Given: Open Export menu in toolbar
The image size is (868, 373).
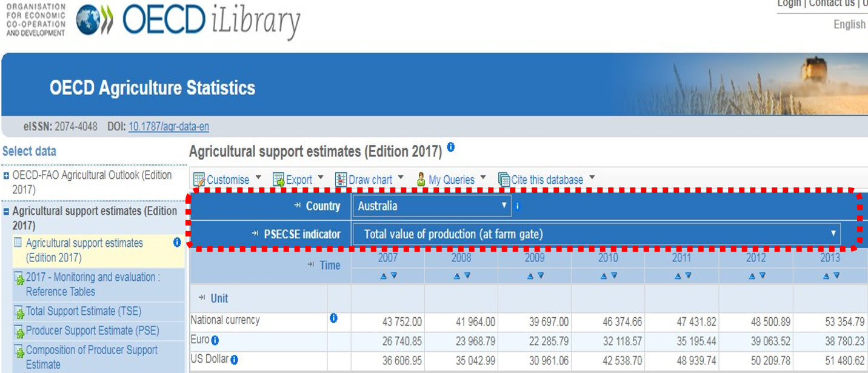Looking at the screenshot, I should [x=299, y=180].
